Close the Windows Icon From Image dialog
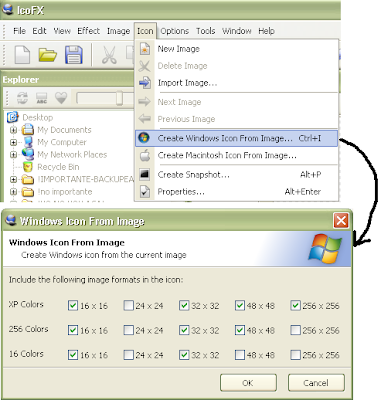 point(341,220)
